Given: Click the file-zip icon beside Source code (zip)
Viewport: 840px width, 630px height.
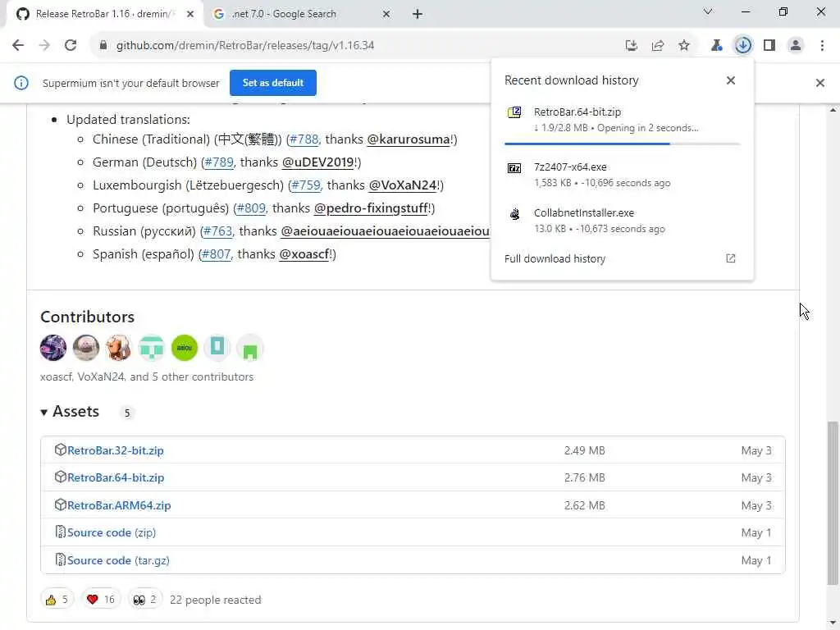Looking at the screenshot, I should coord(60,532).
